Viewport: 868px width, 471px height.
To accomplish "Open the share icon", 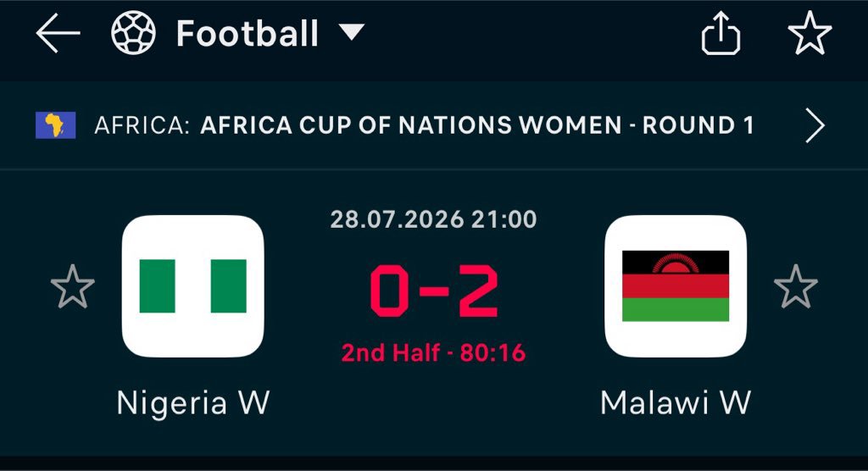I will [721, 34].
